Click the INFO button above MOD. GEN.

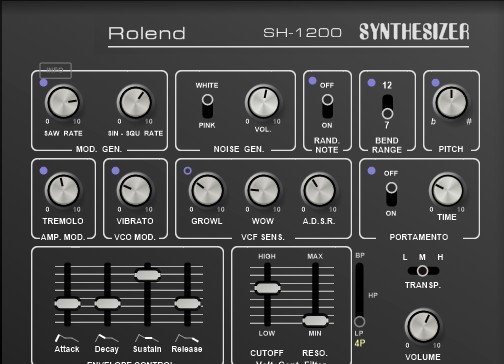55,70
